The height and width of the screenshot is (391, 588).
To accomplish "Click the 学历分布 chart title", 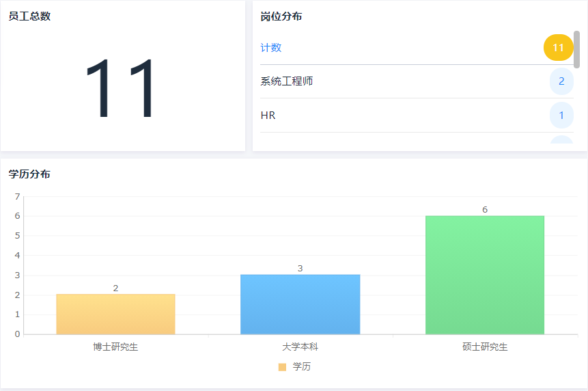I will [29, 174].
